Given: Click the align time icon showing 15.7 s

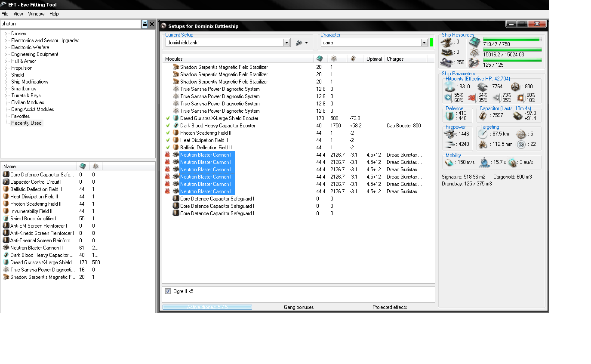Looking at the screenshot, I should pos(484,162).
